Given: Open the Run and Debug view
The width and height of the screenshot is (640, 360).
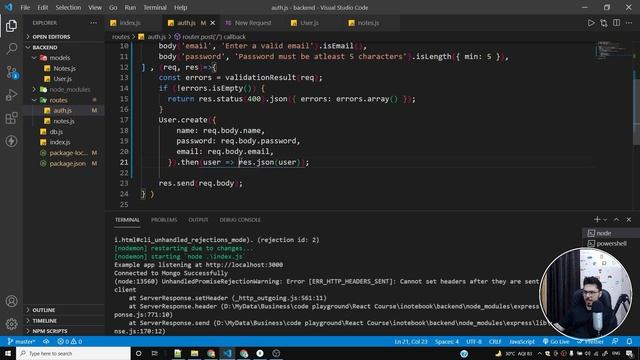Looking at the screenshot, I should pos(11,95).
